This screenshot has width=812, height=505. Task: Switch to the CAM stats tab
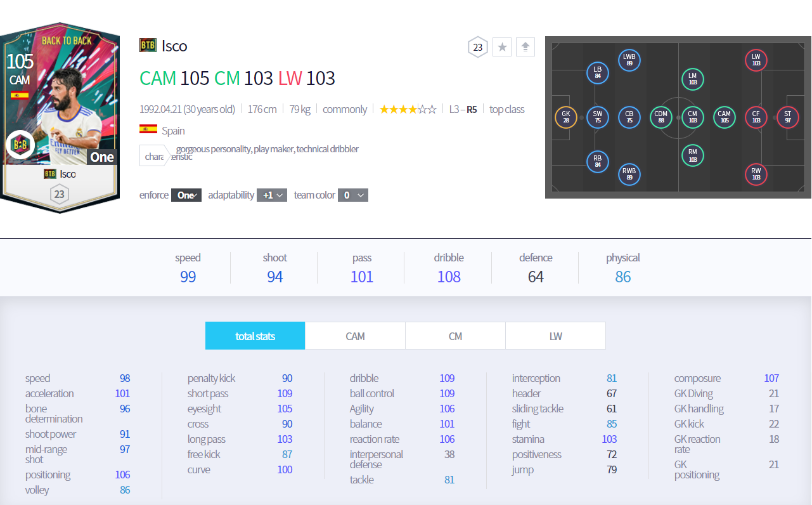355,336
